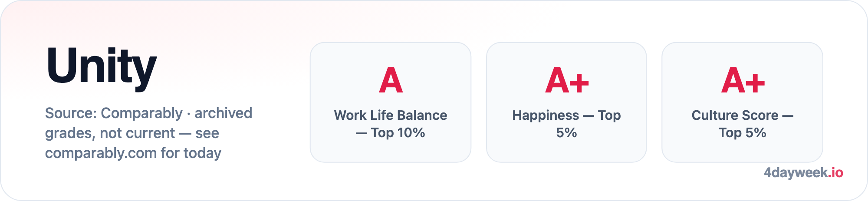The height and width of the screenshot is (201, 868).
Task: Click the Happiness — Top 5% label
Action: pyautogui.click(x=566, y=124)
